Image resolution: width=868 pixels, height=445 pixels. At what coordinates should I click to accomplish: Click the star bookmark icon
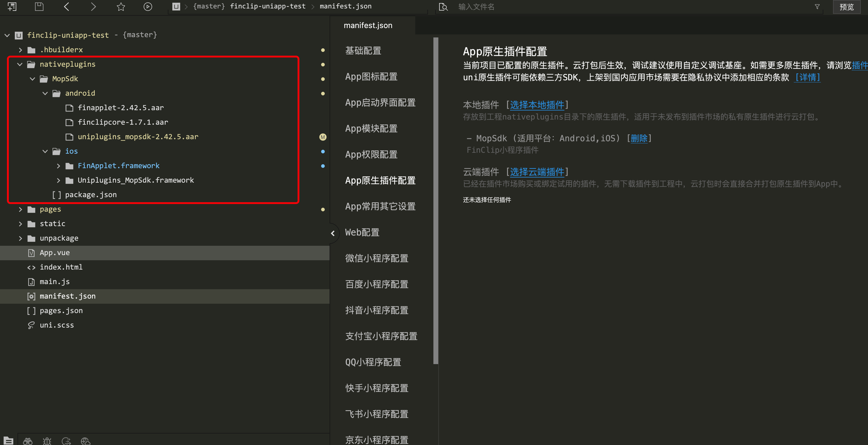pos(121,6)
